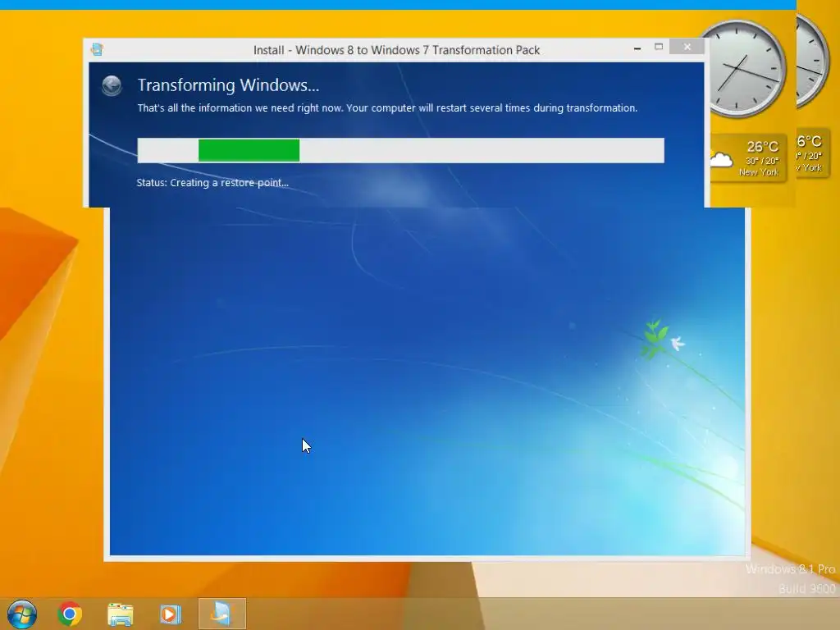Minimize the Transformation Pack installer window
This screenshot has width=840, height=630.
[x=637, y=48]
